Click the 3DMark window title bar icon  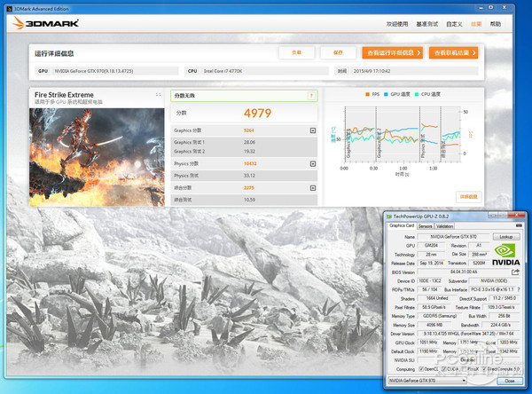click(10, 9)
